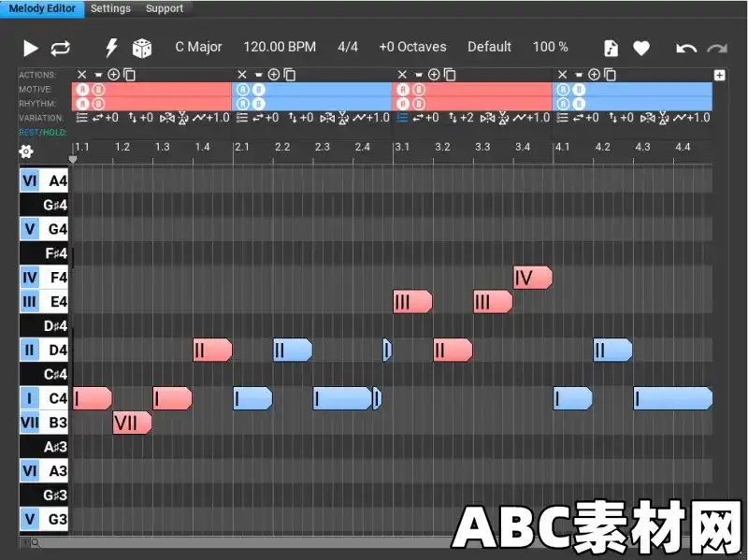Select rhythm A for bar 1

[x=82, y=104]
